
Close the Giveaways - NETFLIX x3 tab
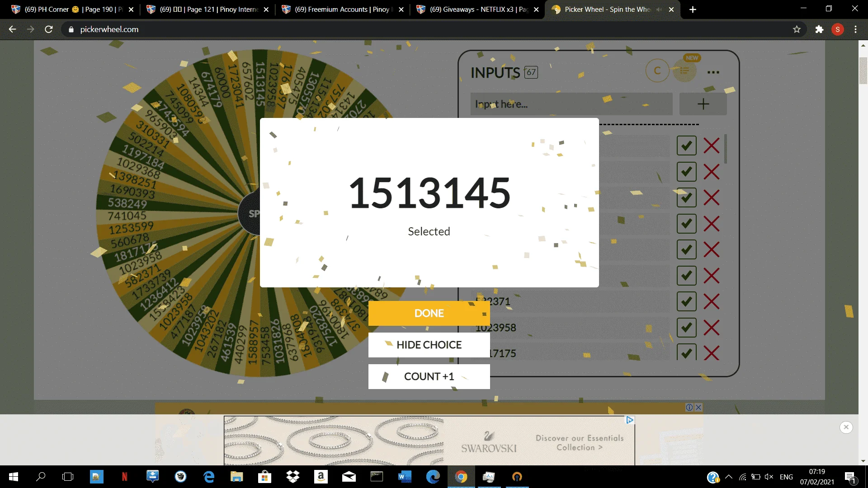tap(536, 9)
